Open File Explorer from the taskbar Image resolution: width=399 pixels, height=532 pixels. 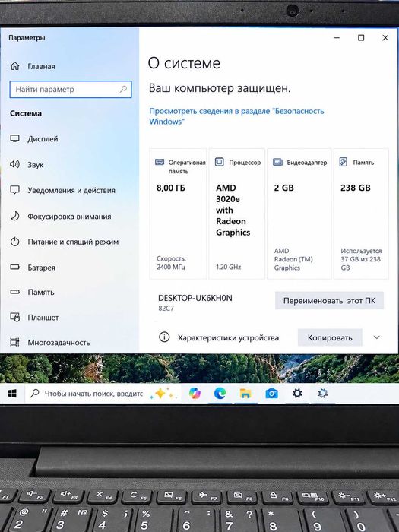[245, 394]
